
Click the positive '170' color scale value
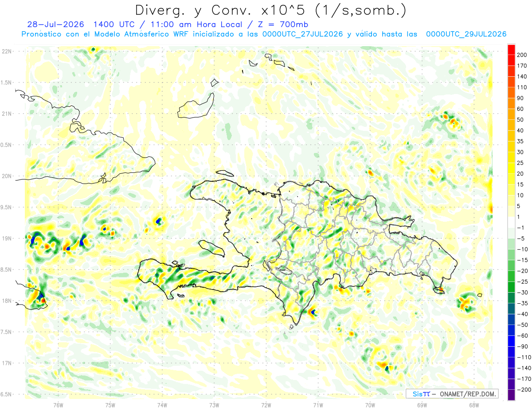(x=522, y=66)
